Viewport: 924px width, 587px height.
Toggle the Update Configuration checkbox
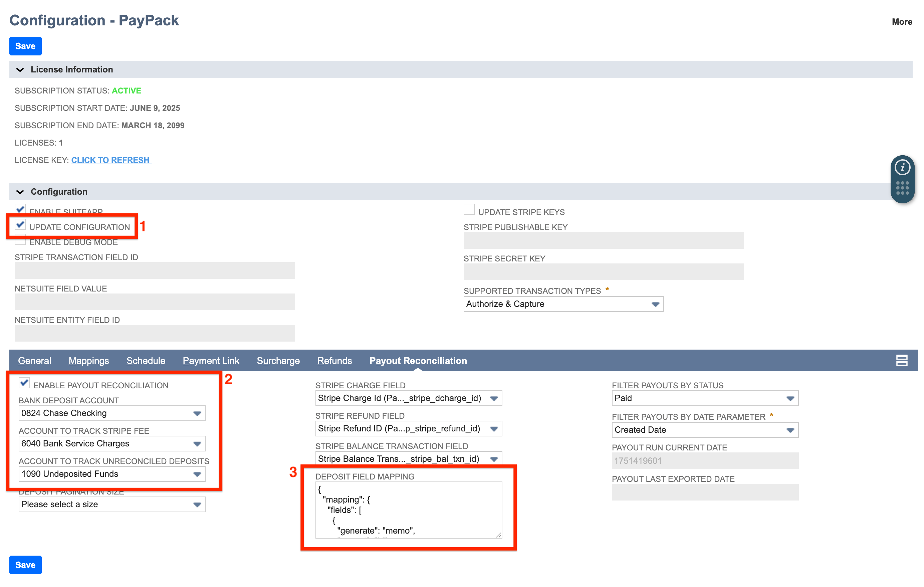coord(20,224)
